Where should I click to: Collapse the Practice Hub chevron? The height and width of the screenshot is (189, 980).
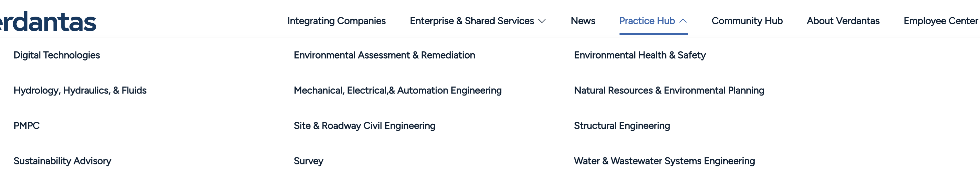(683, 21)
